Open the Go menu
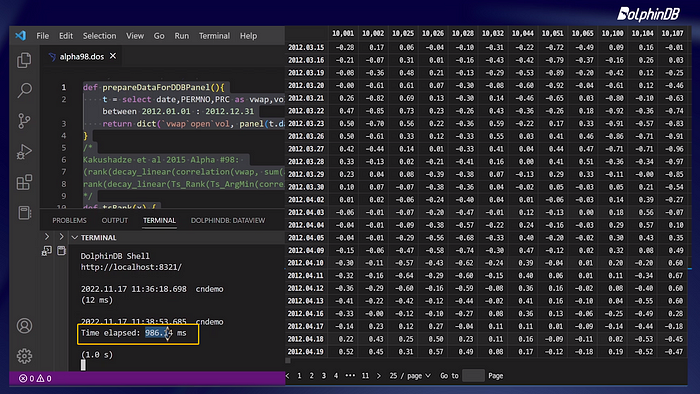 (159, 36)
